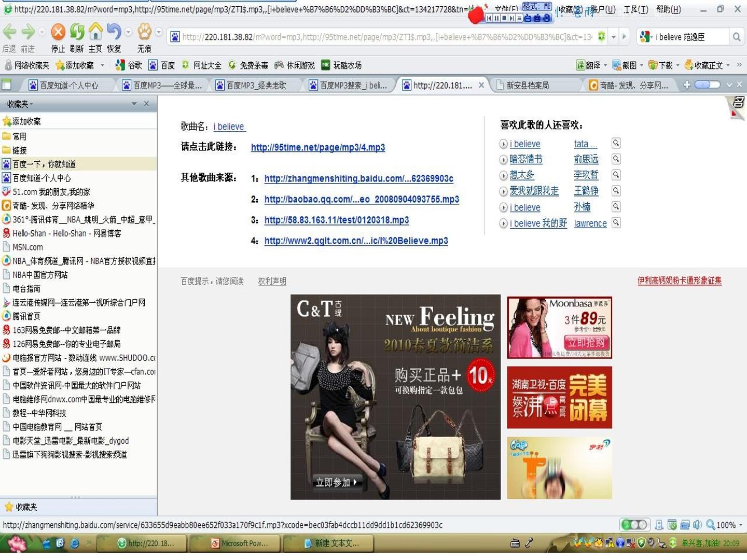Click the green Back (后退) arrow

coord(9,32)
